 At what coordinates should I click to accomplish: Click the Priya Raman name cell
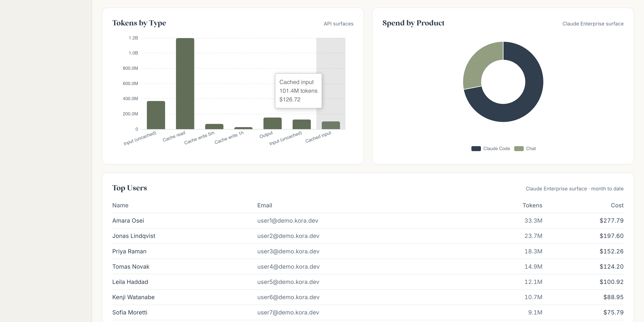click(x=129, y=251)
